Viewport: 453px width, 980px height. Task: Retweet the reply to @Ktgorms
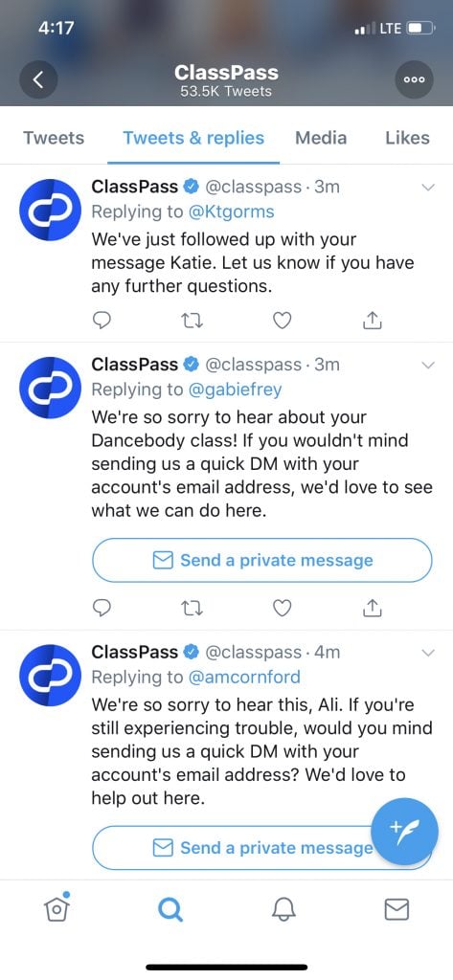(x=193, y=321)
